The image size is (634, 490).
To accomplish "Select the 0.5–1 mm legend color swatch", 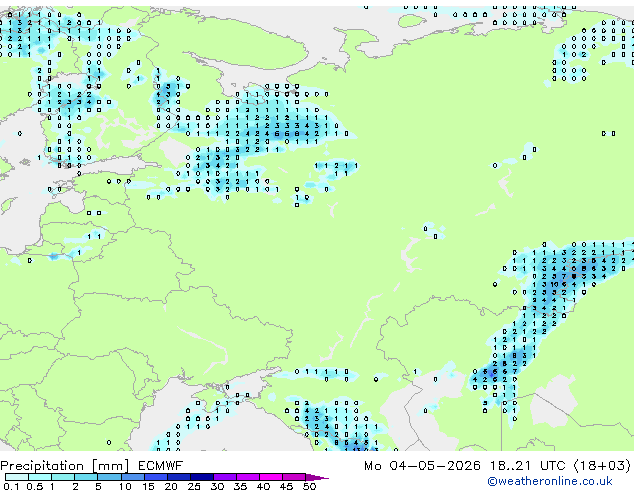I will coord(40,477).
